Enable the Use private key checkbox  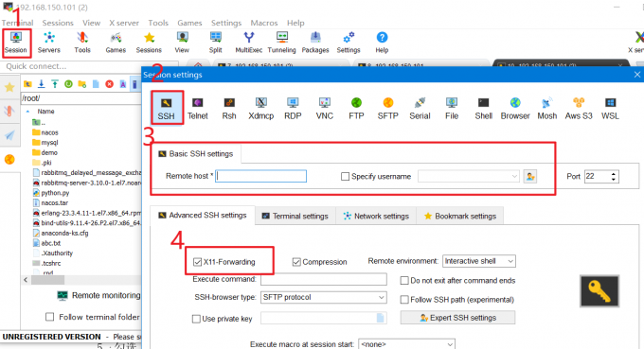[x=196, y=319]
